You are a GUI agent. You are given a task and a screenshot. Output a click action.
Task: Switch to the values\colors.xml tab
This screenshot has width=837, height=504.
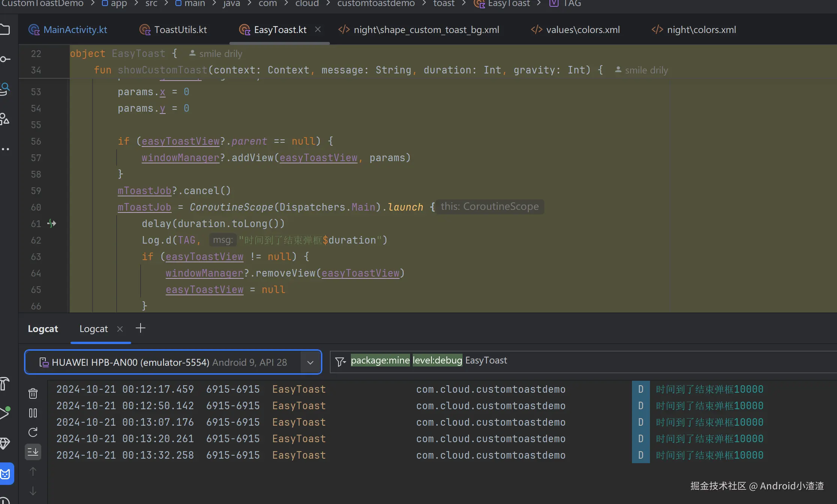(583, 30)
